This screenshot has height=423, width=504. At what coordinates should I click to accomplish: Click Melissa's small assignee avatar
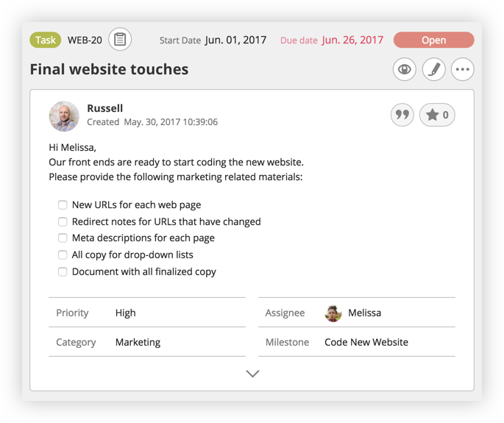[x=333, y=313]
